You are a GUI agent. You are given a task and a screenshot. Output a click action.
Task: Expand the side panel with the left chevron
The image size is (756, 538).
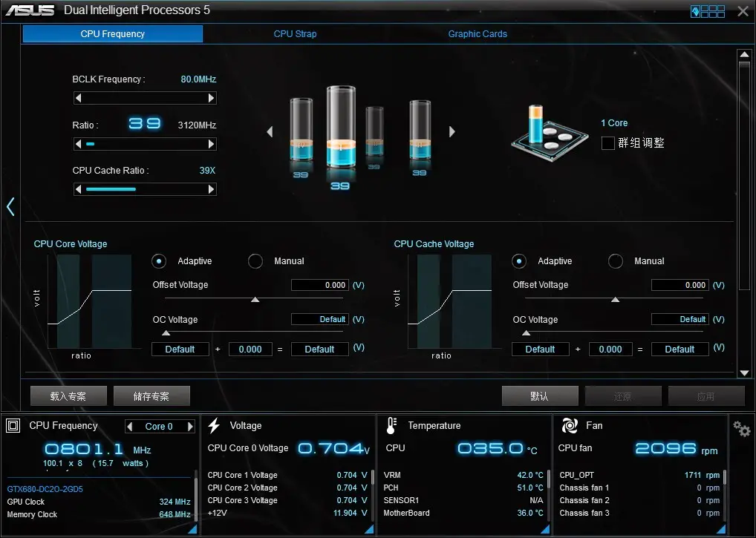coord(10,206)
